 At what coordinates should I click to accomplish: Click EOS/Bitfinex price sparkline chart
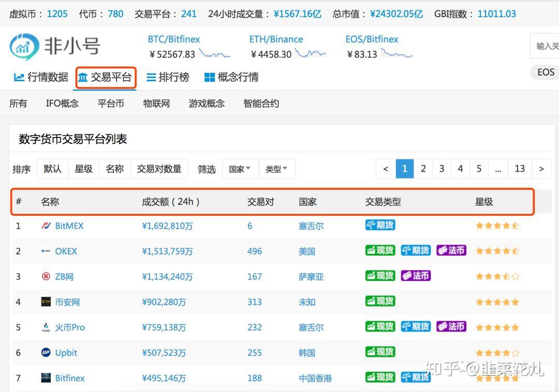[396, 54]
